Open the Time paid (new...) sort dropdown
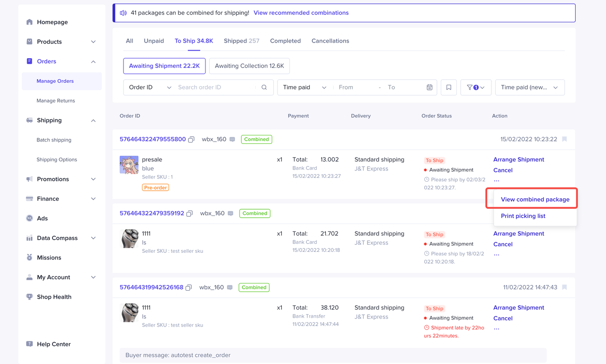Screen dimensions: 606x364 click(x=530, y=87)
